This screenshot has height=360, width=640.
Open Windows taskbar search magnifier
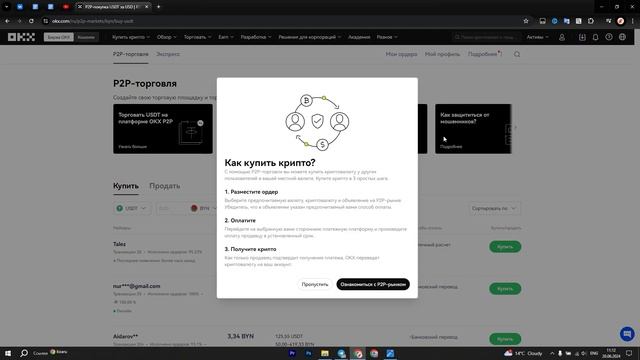coord(24,353)
